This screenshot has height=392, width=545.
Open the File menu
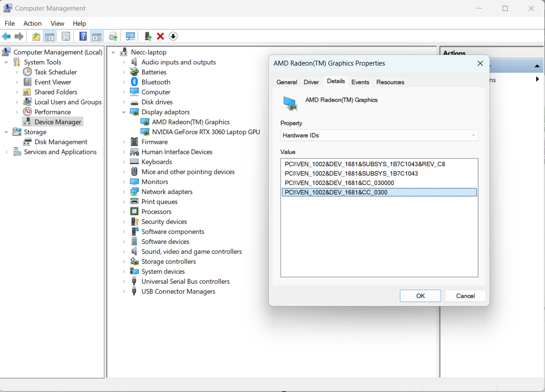click(10, 23)
